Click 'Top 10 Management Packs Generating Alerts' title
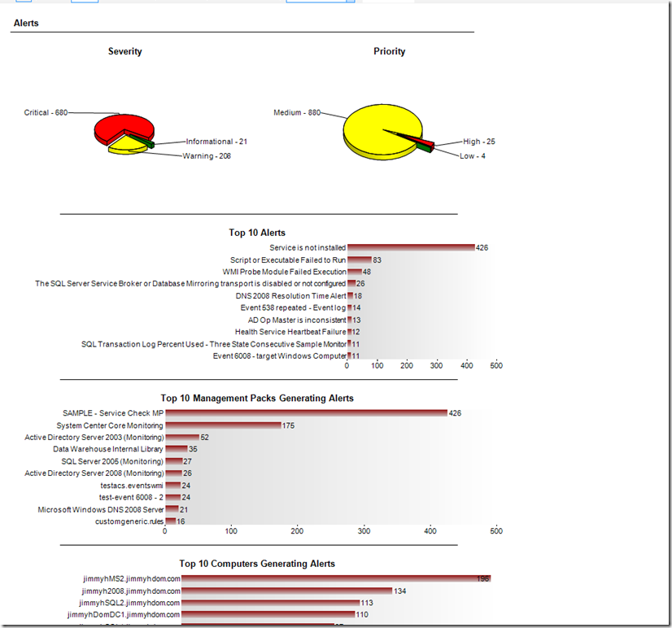The image size is (672, 628). click(x=257, y=399)
